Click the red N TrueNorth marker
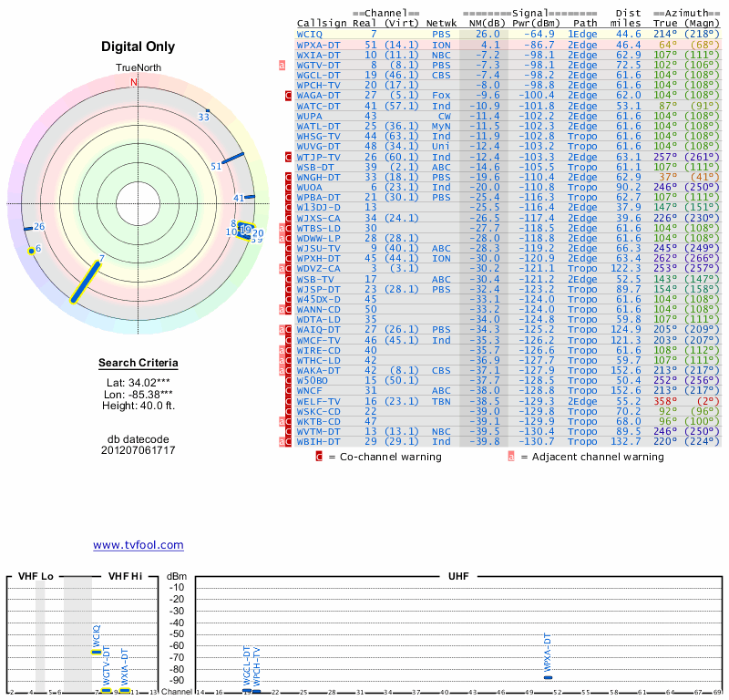This screenshot has width=729, height=700. pos(134,82)
